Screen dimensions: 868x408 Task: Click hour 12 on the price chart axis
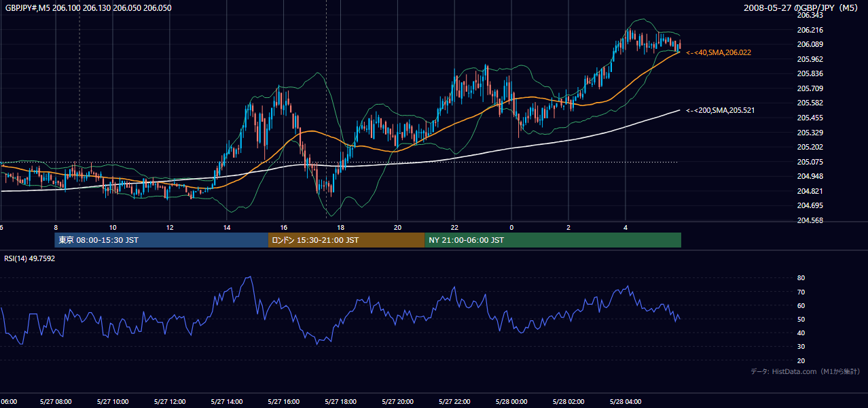click(170, 228)
